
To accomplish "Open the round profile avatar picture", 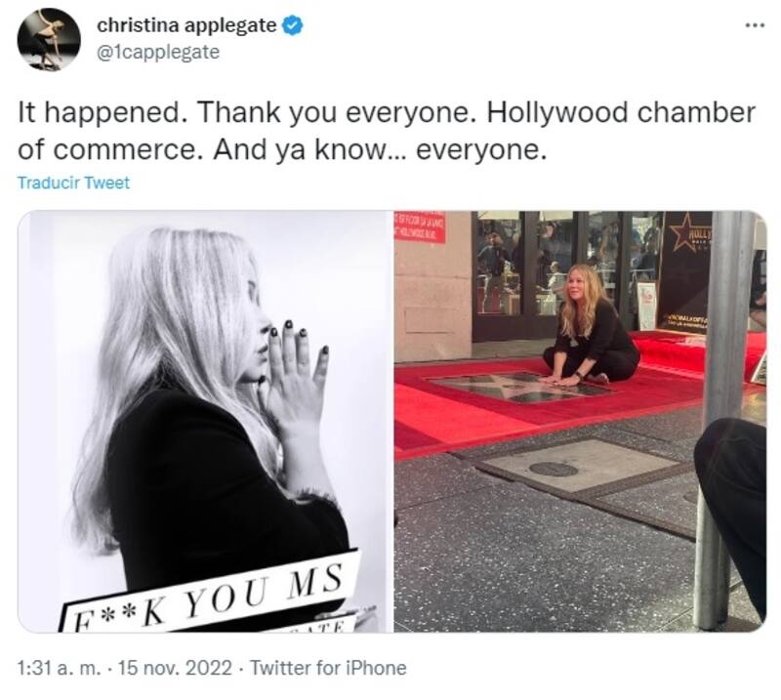I will pyautogui.click(x=48, y=40).
